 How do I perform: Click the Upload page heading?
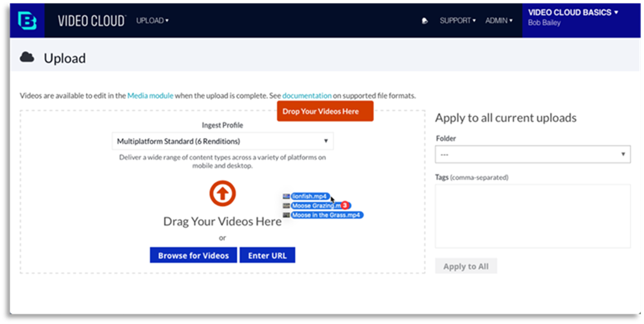click(x=65, y=58)
